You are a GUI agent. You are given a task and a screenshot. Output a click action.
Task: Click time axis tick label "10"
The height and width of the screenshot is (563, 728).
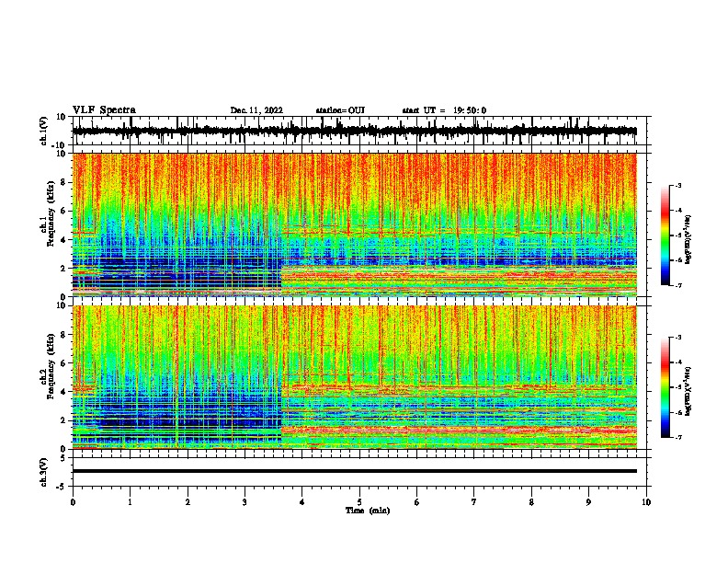[x=646, y=502]
